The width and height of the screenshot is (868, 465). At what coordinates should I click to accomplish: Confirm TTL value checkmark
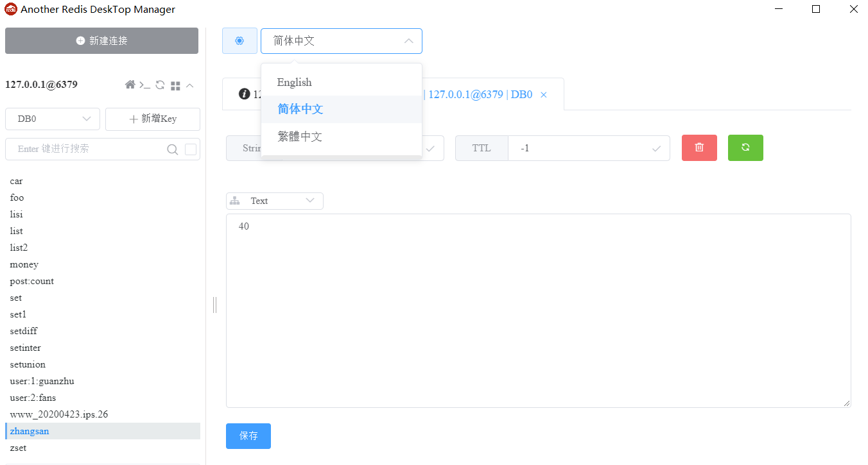(x=656, y=148)
